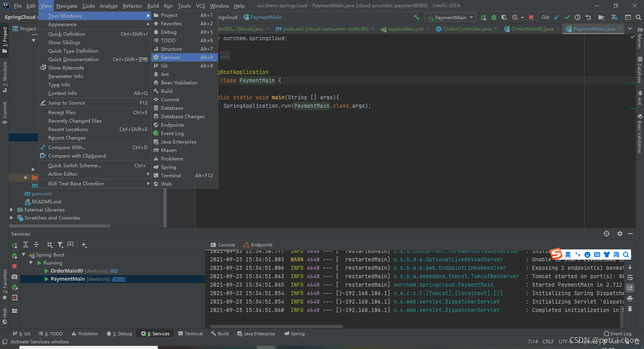Switch to Endpoints tab in Services
This screenshot has width=644, height=349.
coord(258,245)
